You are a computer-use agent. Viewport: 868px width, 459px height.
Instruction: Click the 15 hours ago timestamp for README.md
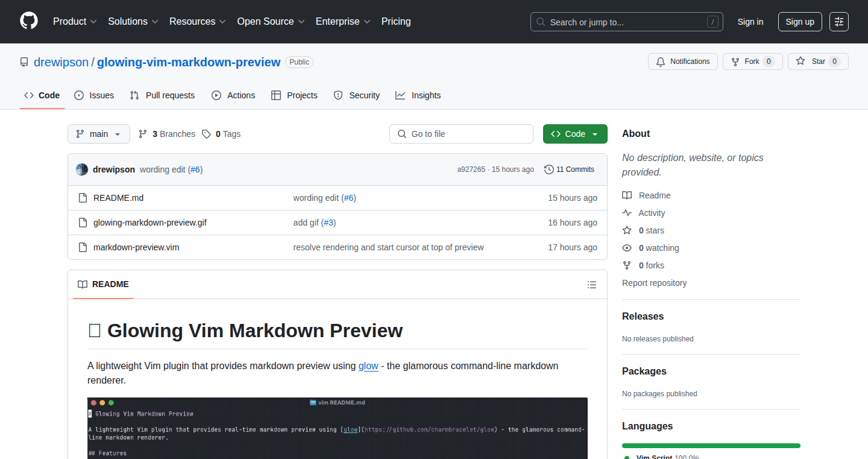coord(573,198)
